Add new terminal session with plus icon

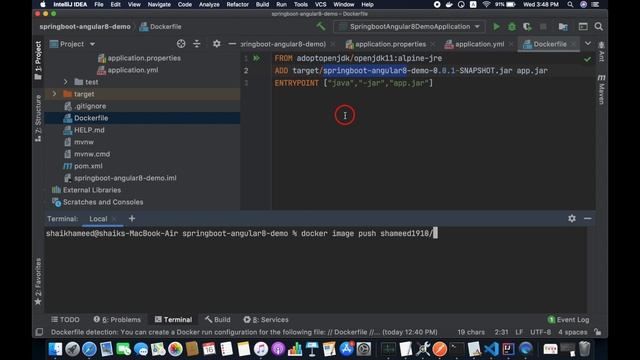(x=131, y=218)
